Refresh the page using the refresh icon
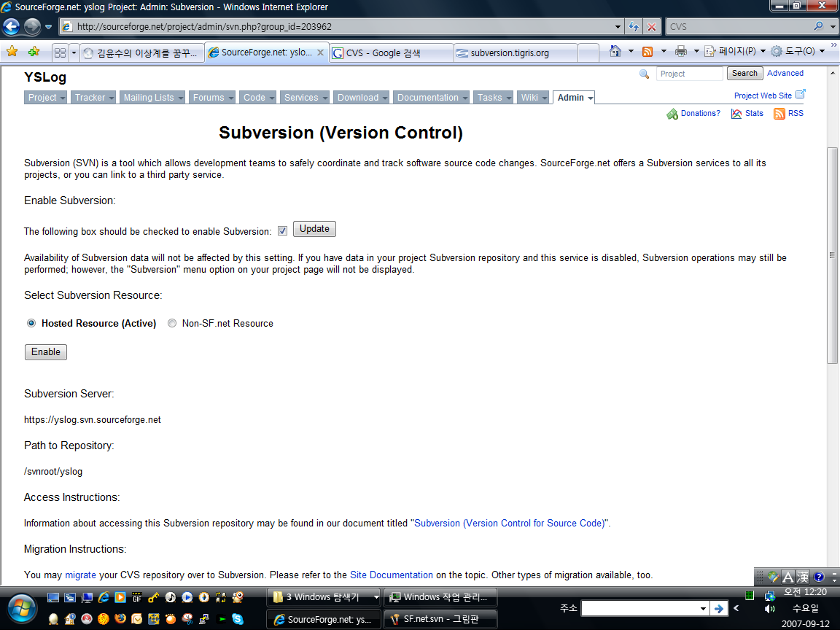Viewport: 840px width, 630px height. point(634,26)
